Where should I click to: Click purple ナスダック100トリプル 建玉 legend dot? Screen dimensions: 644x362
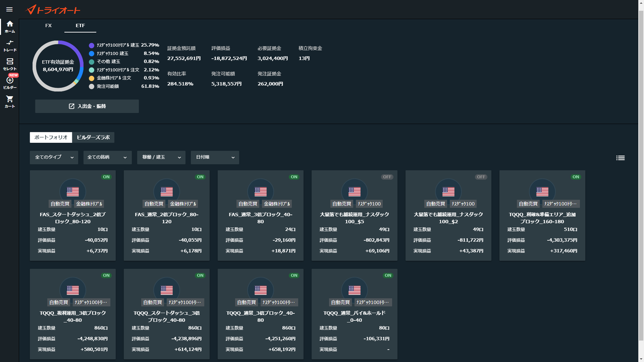tap(92, 45)
